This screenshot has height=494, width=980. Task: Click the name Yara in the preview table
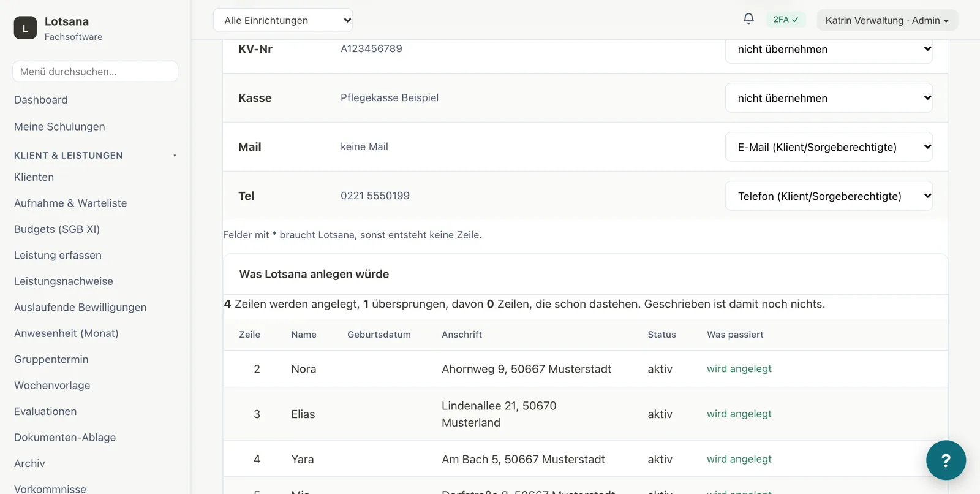[x=303, y=460]
